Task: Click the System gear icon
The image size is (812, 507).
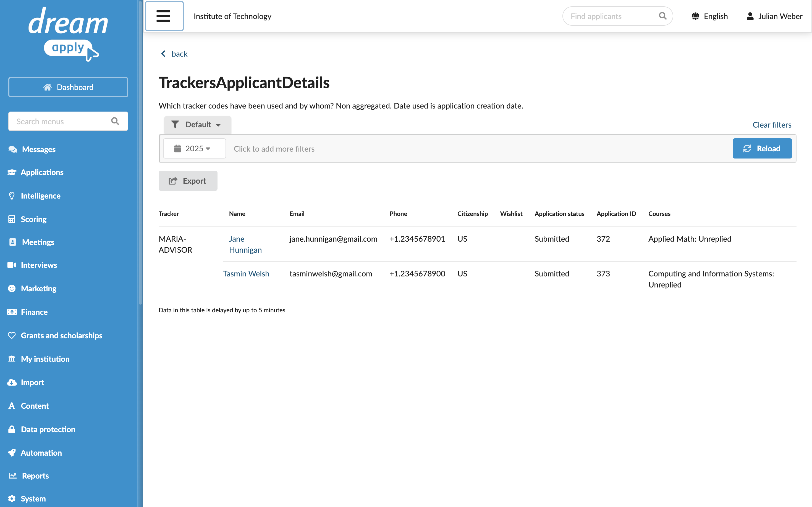Action: [12, 499]
